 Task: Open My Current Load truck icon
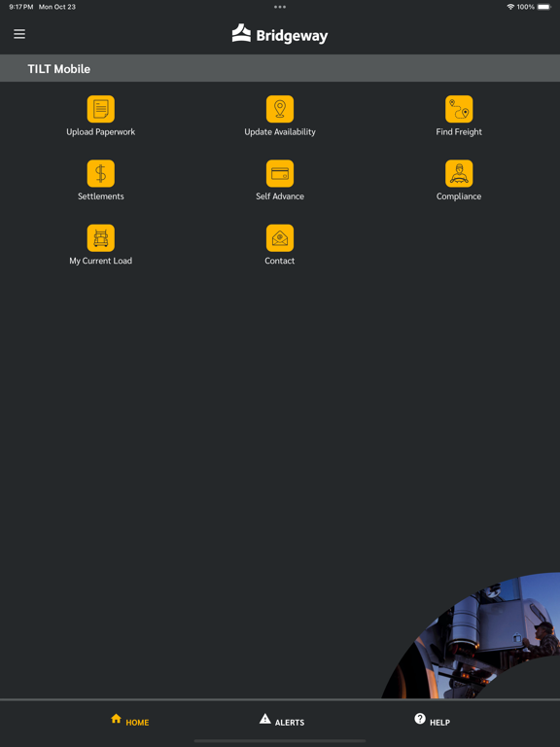click(x=100, y=237)
